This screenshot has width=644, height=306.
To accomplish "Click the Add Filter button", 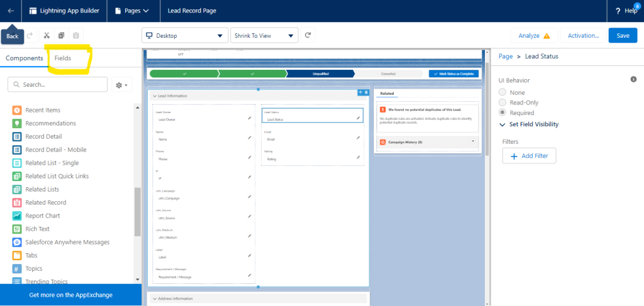I will 529,156.
